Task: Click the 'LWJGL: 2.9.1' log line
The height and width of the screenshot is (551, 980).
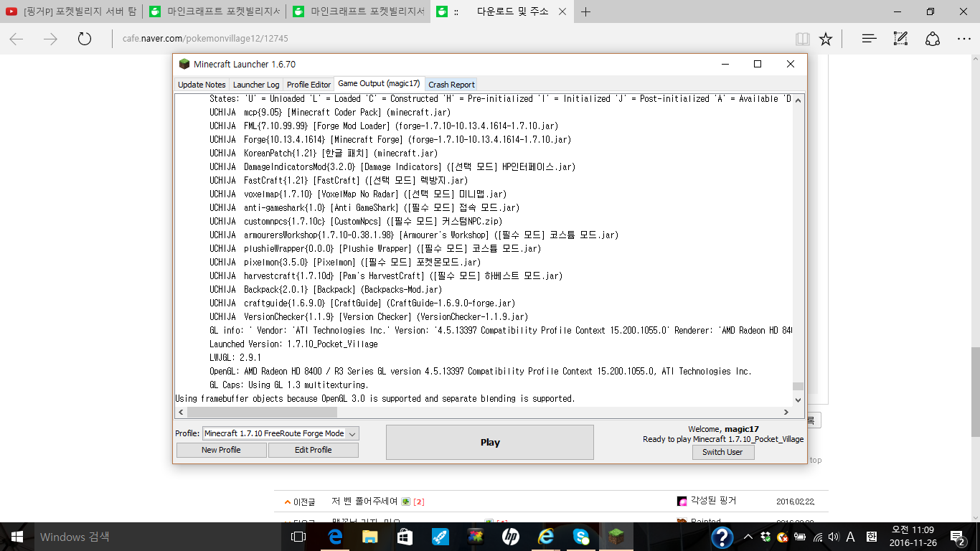Action: point(235,358)
